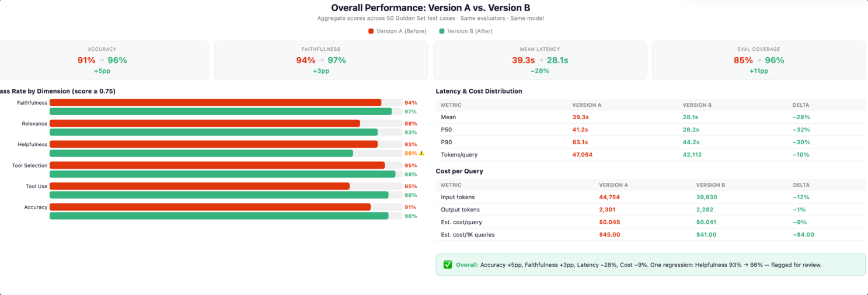Click the DELTA header in Latency table

pyautogui.click(x=801, y=105)
